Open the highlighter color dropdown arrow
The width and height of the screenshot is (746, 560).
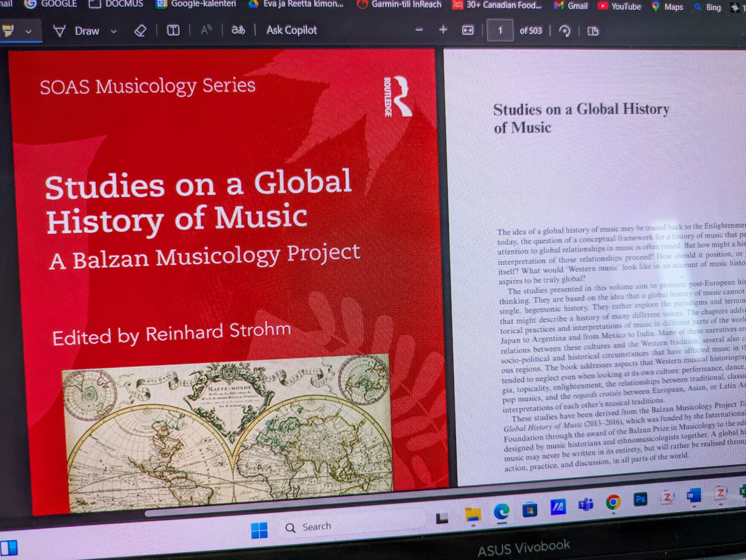coord(28,31)
